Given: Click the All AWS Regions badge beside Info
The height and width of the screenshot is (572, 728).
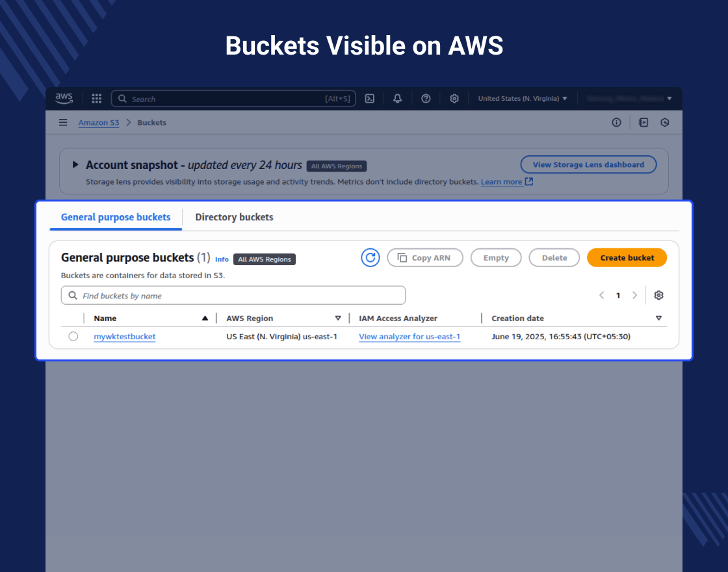Looking at the screenshot, I should click(264, 259).
